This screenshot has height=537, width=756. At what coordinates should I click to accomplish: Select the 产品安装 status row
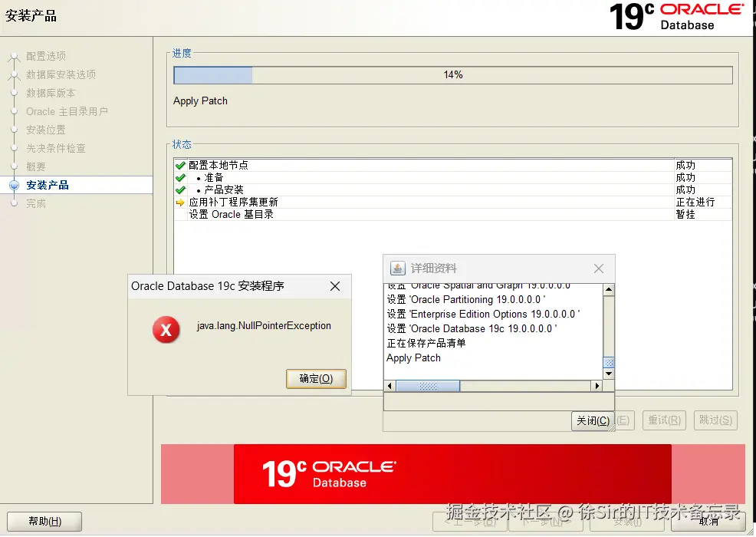click(x=452, y=189)
